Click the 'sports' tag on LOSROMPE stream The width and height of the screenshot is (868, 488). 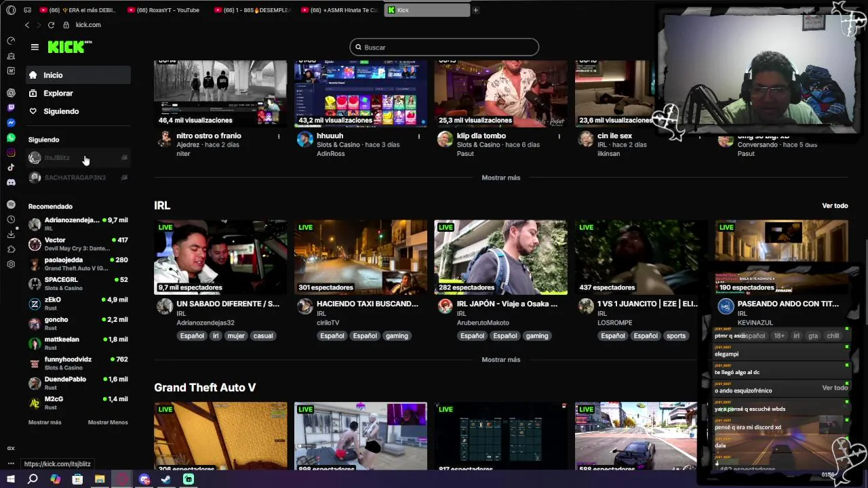pyautogui.click(x=675, y=336)
